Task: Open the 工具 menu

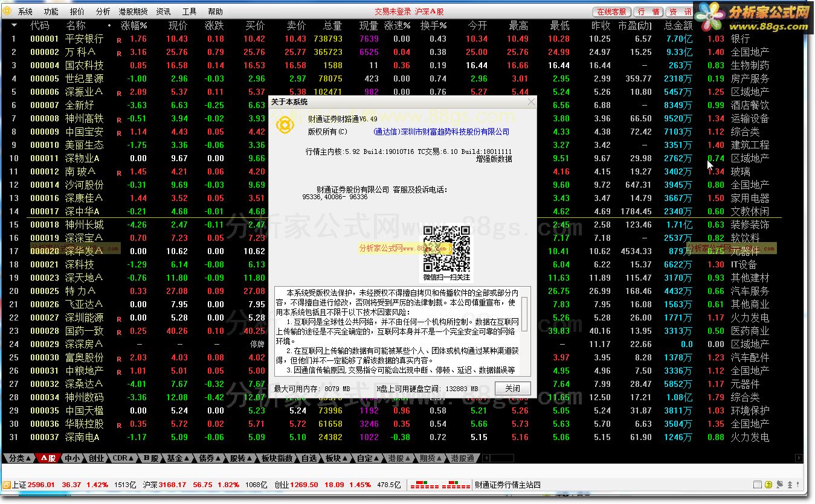Action: tap(189, 11)
